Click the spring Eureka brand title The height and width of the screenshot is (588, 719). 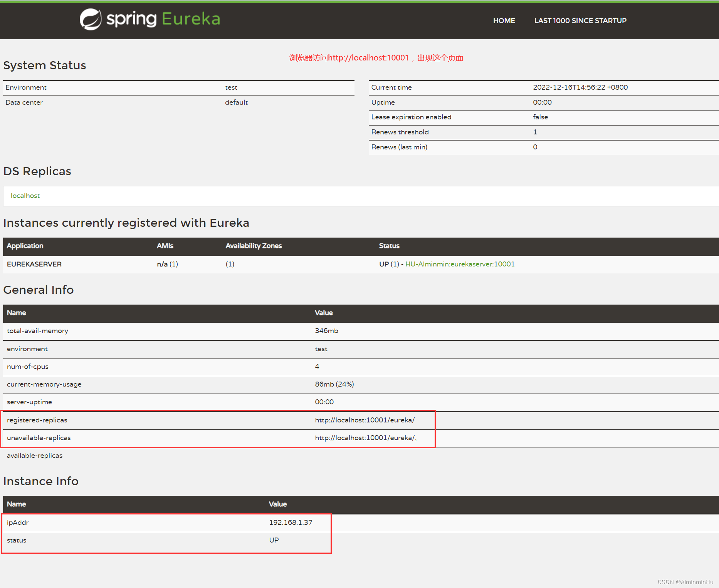pos(163,19)
